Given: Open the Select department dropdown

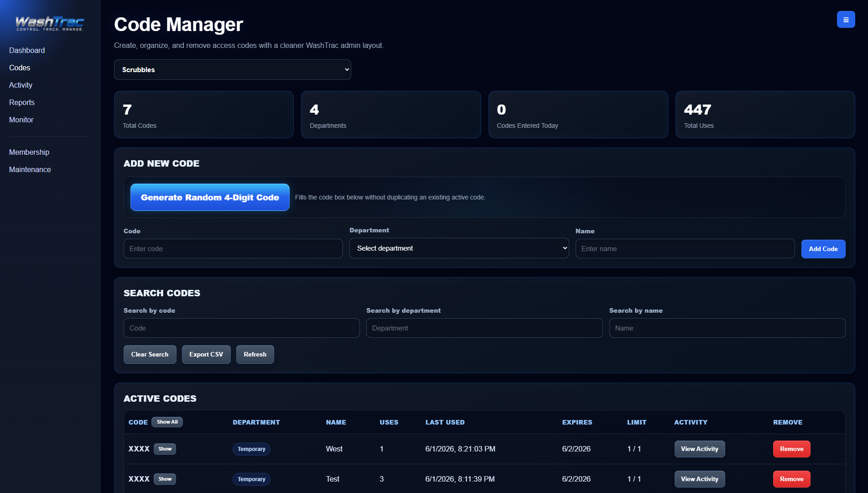Looking at the screenshot, I should coord(459,248).
